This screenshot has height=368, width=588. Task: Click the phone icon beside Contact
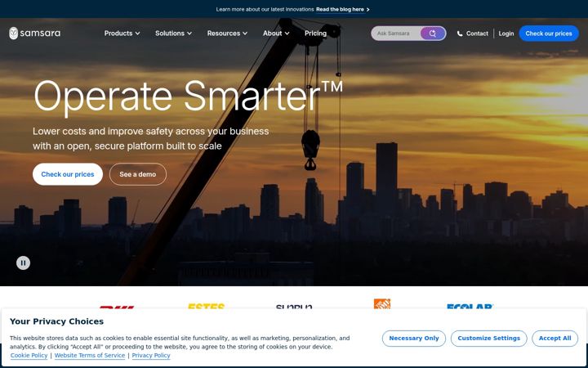(460, 34)
